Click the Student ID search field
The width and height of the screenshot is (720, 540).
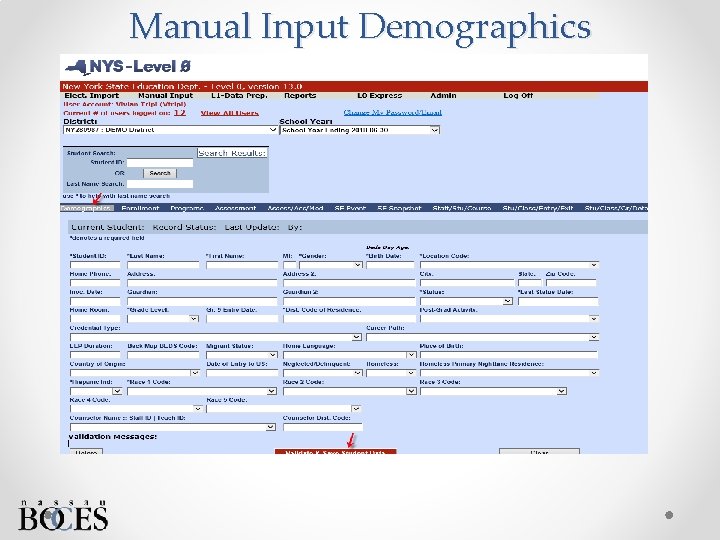pyautogui.click(x=160, y=163)
